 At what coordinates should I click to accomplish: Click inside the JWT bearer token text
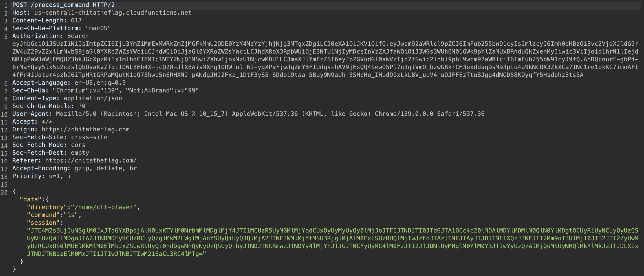coord(325,59)
